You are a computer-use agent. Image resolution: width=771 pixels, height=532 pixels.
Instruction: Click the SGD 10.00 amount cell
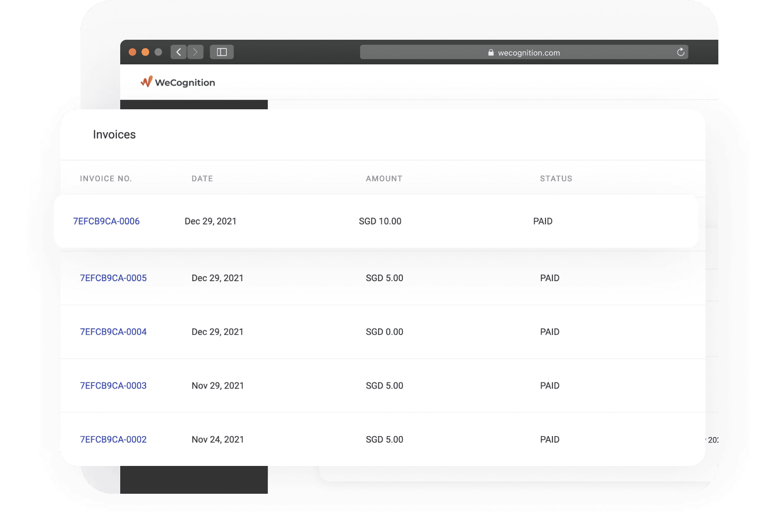380,222
